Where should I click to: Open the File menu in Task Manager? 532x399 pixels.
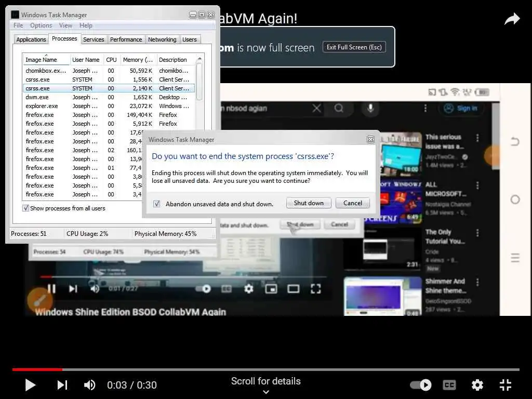18,25
